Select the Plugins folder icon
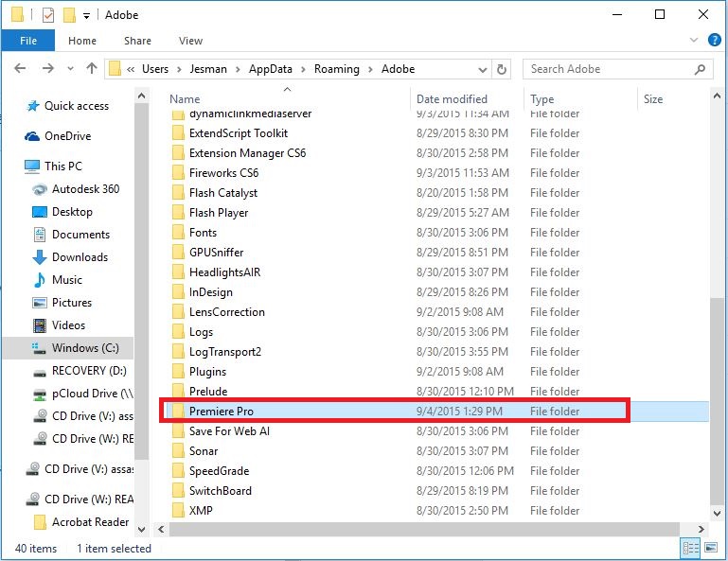This screenshot has height=561, width=728. pyautogui.click(x=178, y=372)
